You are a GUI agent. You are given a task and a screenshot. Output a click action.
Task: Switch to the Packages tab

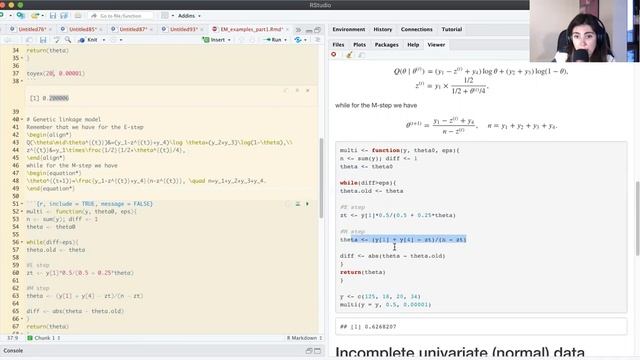pos(386,45)
